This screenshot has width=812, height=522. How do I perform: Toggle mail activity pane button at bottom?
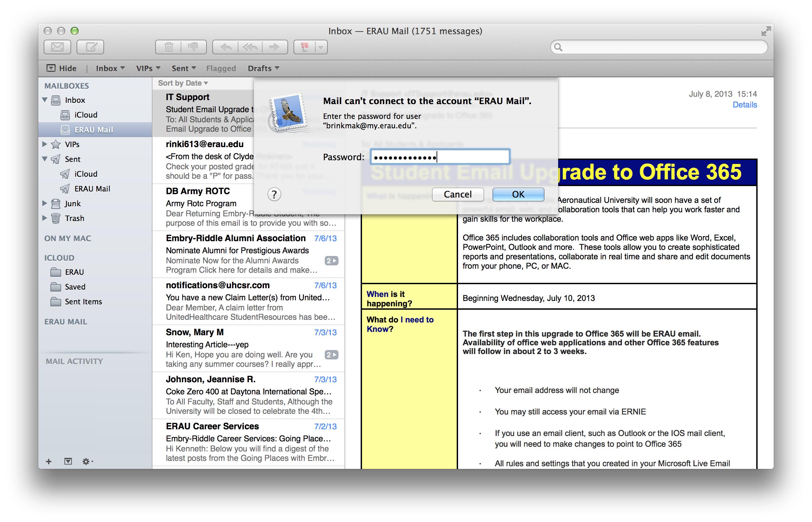click(x=68, y=461)
